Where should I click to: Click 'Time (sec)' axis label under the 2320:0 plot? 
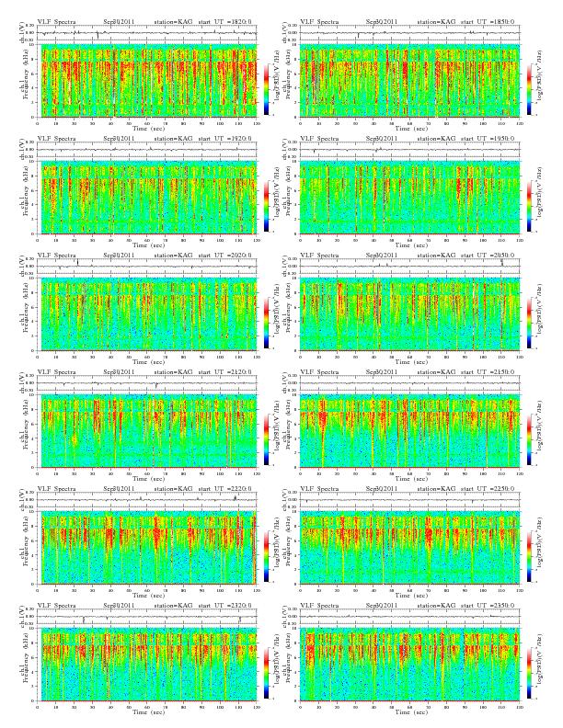point(149,711)
